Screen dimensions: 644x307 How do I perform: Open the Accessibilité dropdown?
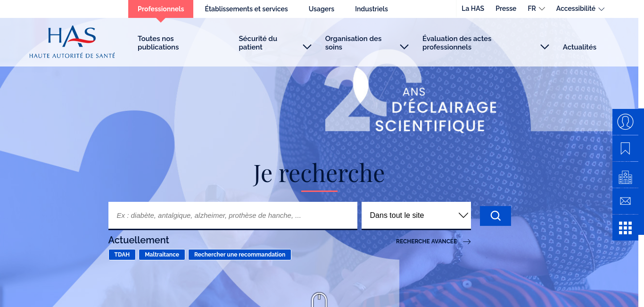[x=580, y=8]
